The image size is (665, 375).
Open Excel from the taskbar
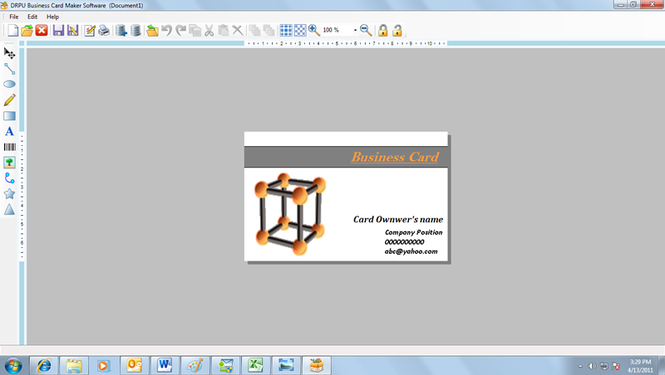256,365
